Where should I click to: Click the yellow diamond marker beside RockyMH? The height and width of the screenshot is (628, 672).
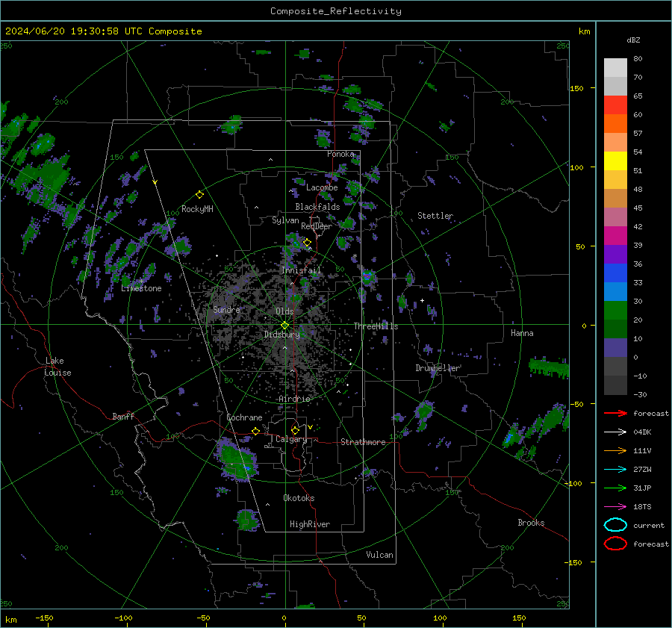(199, 195)
